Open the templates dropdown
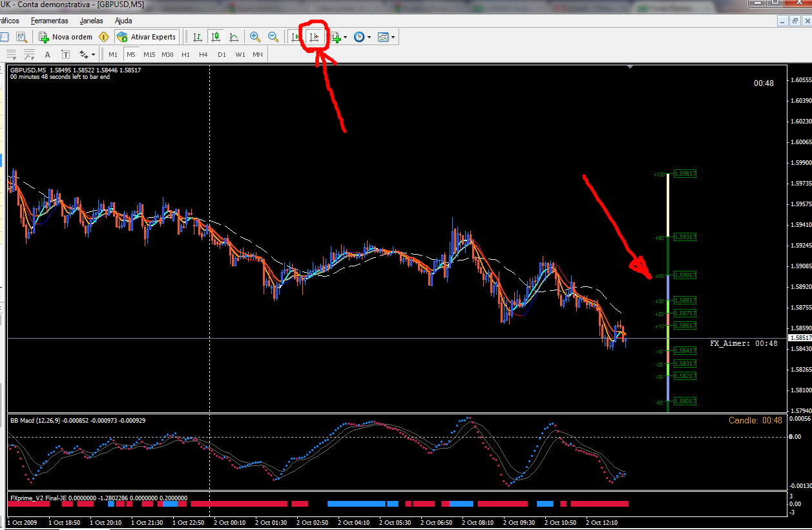The width and height of the screenshot is (812, 530). [x=386, y=37]
